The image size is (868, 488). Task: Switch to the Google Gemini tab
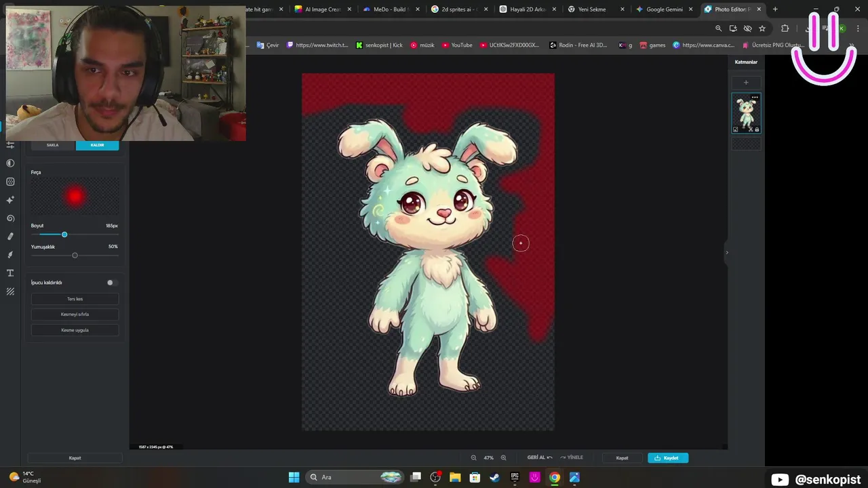tap(663, 9)
